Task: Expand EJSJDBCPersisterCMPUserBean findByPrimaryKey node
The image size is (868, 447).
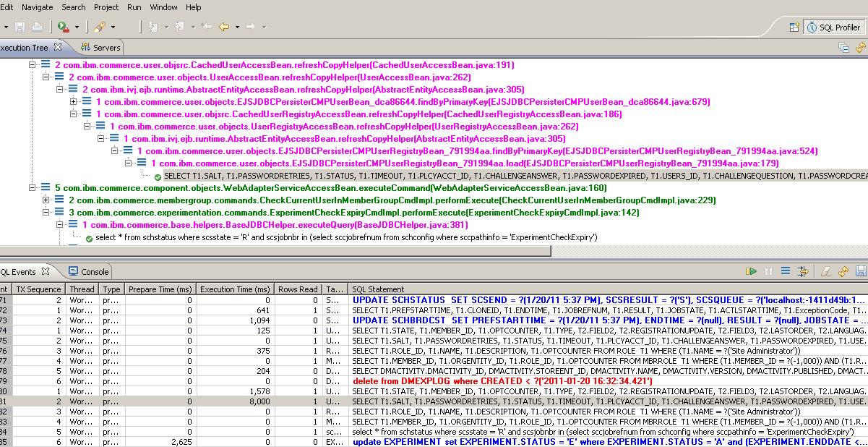Action: click(x=74, y=102)
